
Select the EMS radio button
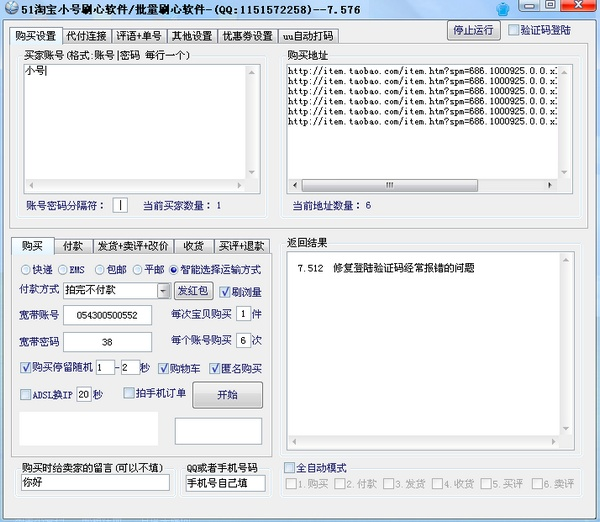point(62,270)
